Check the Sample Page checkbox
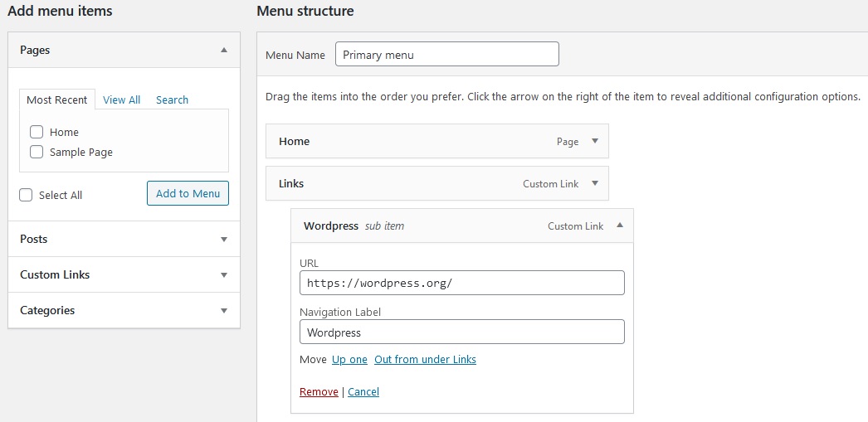868x422 pixels. (37, 152)
